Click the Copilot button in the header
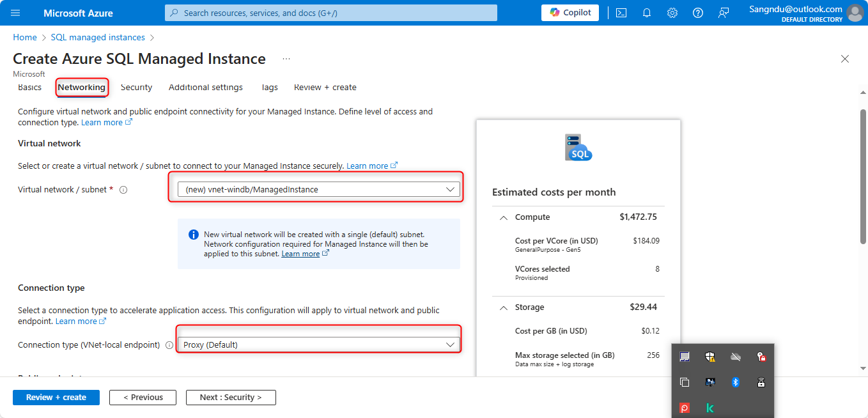The width and height of the screenshot is (868, 418). (x=570, y=13)
